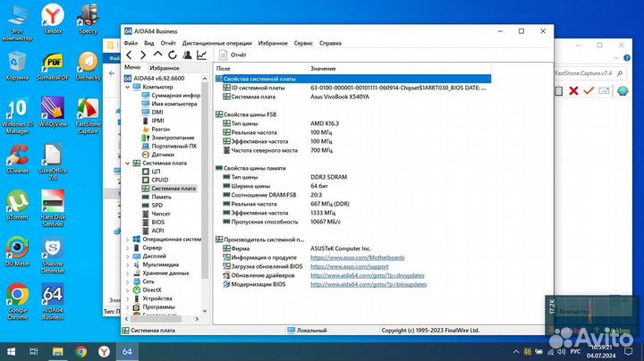Open the aida64 drvupdates link
This screenshot has width=644, height=361.
(368, 276)
